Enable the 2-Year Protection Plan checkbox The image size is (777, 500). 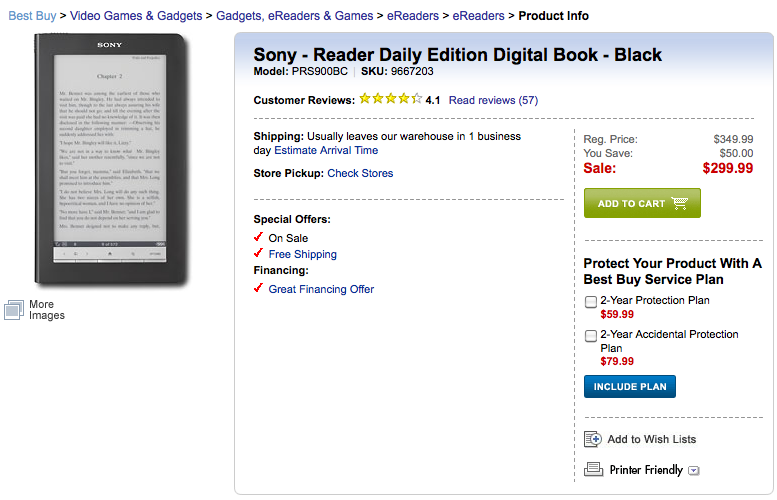(591, 301)
